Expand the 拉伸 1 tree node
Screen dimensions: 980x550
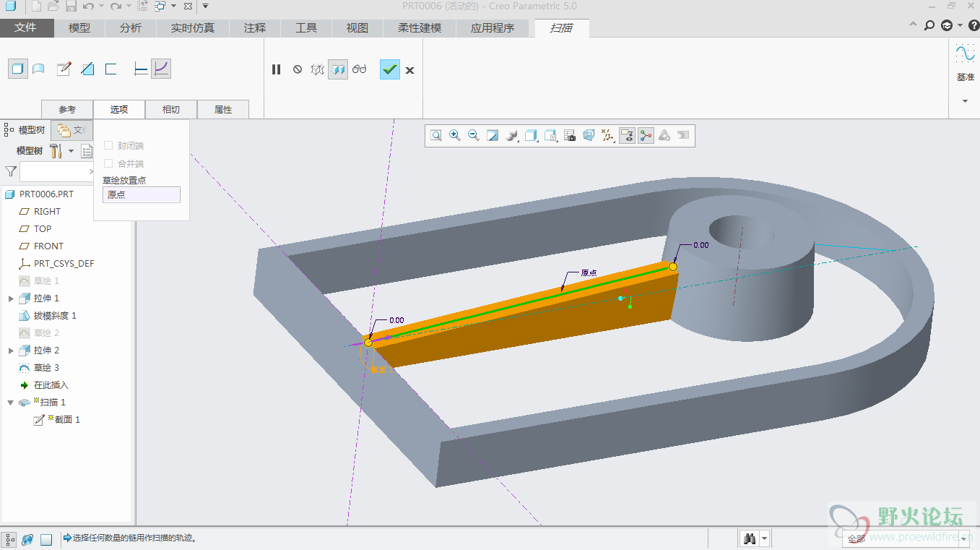[x=11, y=298]
